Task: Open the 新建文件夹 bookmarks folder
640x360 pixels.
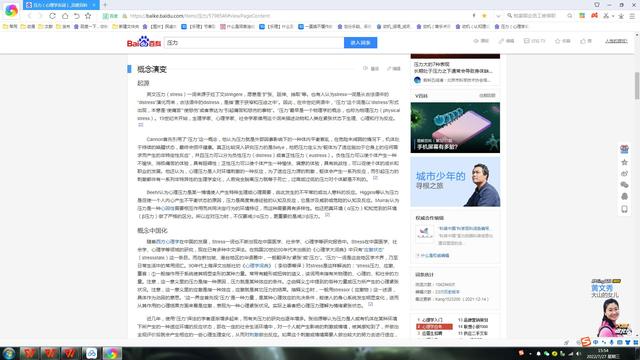Action: [126, 27]
